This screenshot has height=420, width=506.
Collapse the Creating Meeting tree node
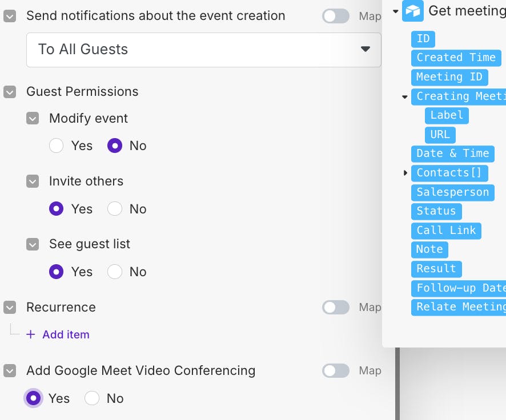405,96
